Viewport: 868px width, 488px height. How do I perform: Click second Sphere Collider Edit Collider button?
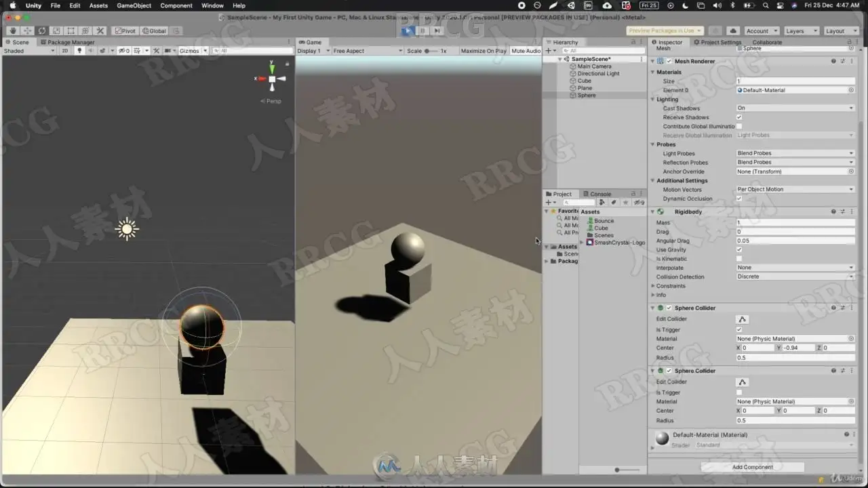click(x=743, y=382)
